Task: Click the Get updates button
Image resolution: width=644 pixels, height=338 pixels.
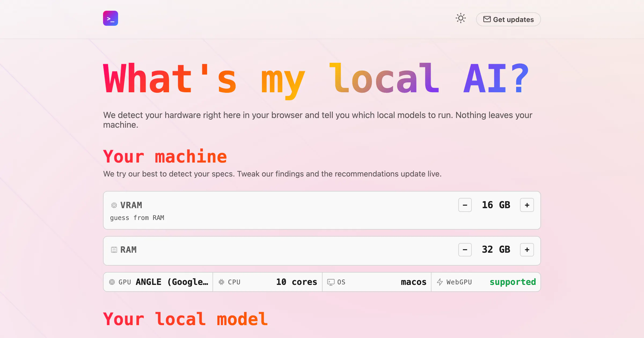Action: [508, 19]
